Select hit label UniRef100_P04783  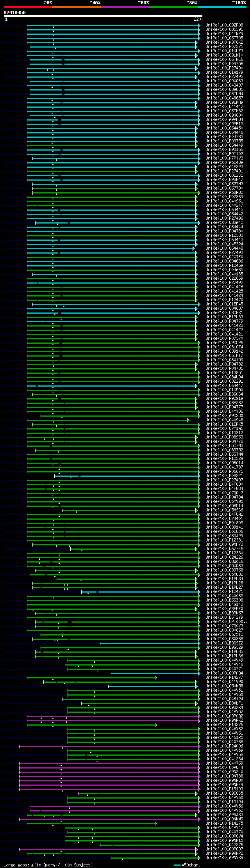(x=224, y=137)
